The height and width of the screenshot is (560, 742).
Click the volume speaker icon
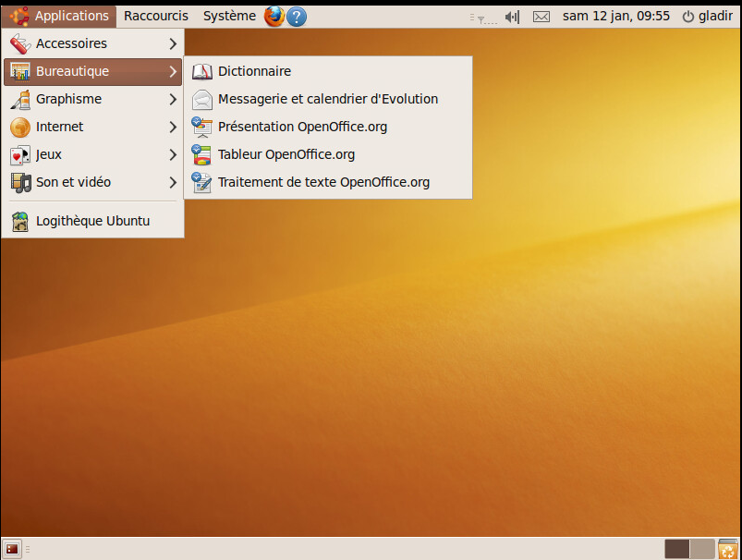[513, 17]
